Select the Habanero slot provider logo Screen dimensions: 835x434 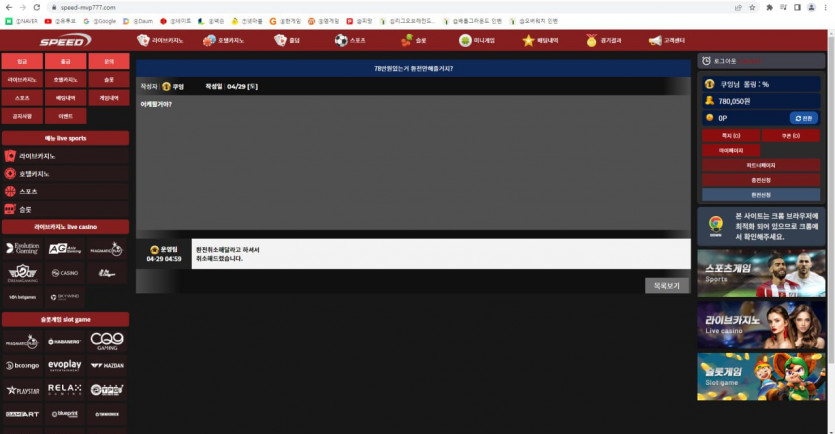click(x=65, y=341)
